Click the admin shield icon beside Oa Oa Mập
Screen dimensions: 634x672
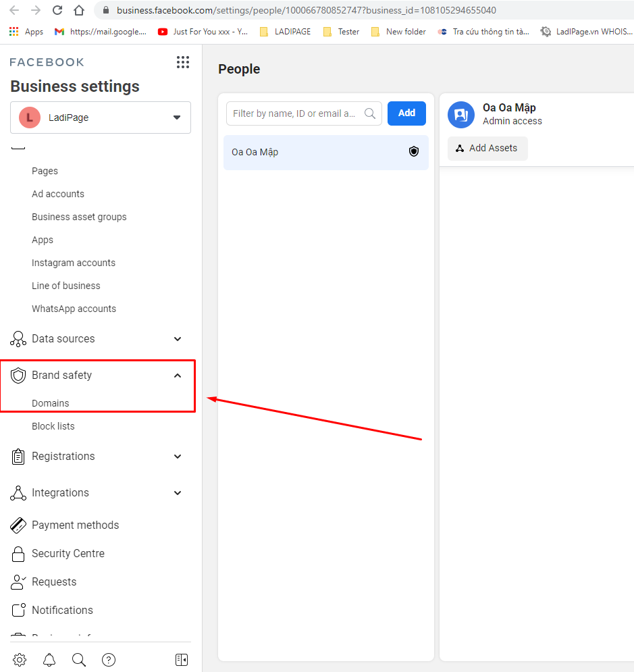click(414, 152)
